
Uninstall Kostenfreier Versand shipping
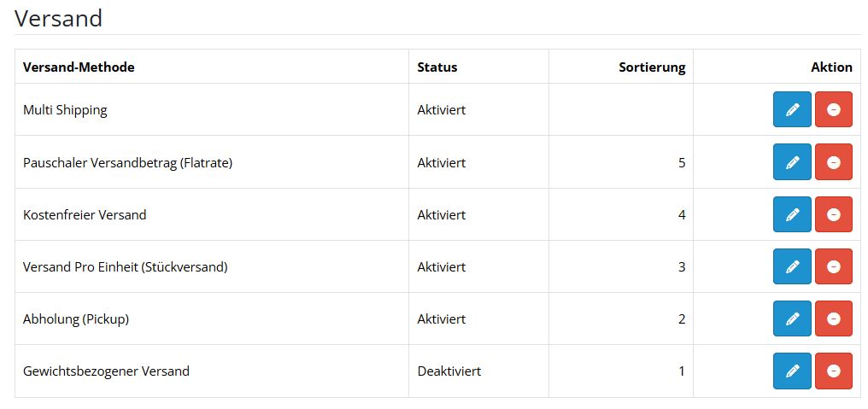834,214
